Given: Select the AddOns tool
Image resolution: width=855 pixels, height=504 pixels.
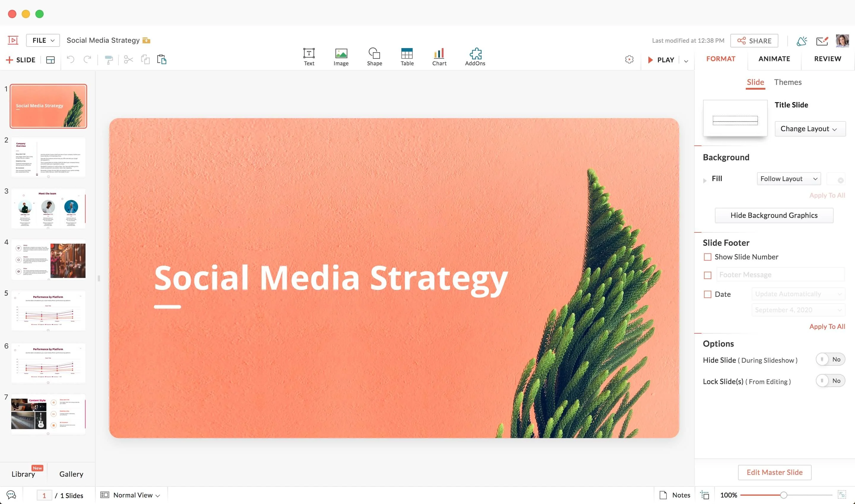Looking at the screenshot, I should (x=475, y=56).
